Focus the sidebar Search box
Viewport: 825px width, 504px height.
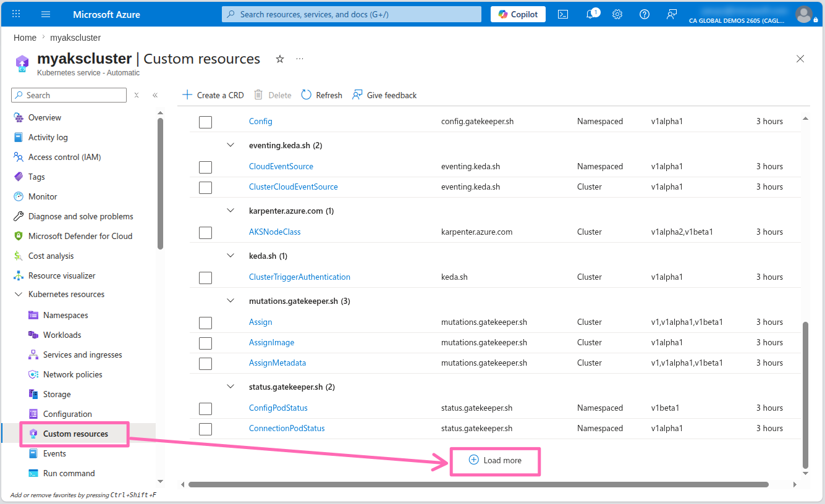(x=69, y=95)
